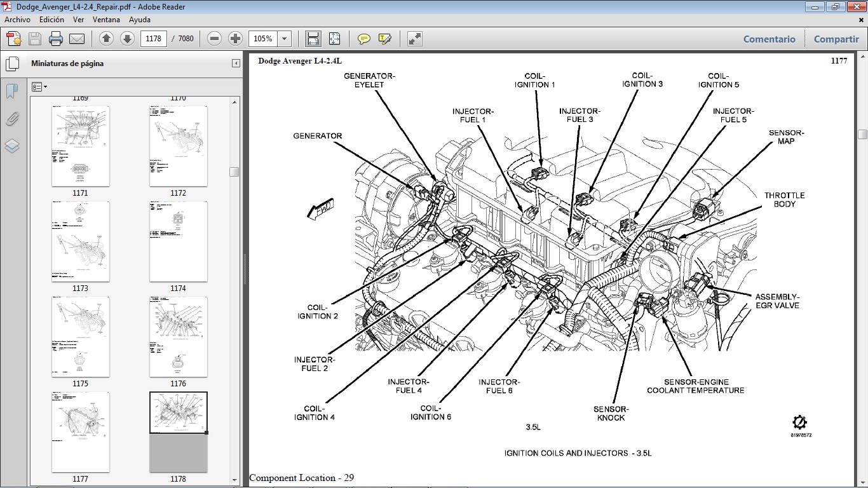This screenshot has width=868, height=488.
Task: Click the 'SENSOR-KNOCK' diagram label
Action: coord(611,413)
